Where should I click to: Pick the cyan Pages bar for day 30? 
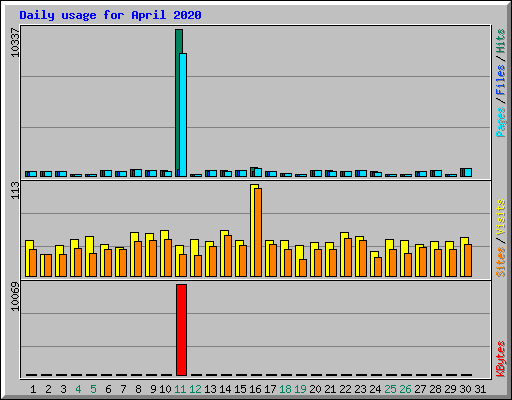coord(468,172)
